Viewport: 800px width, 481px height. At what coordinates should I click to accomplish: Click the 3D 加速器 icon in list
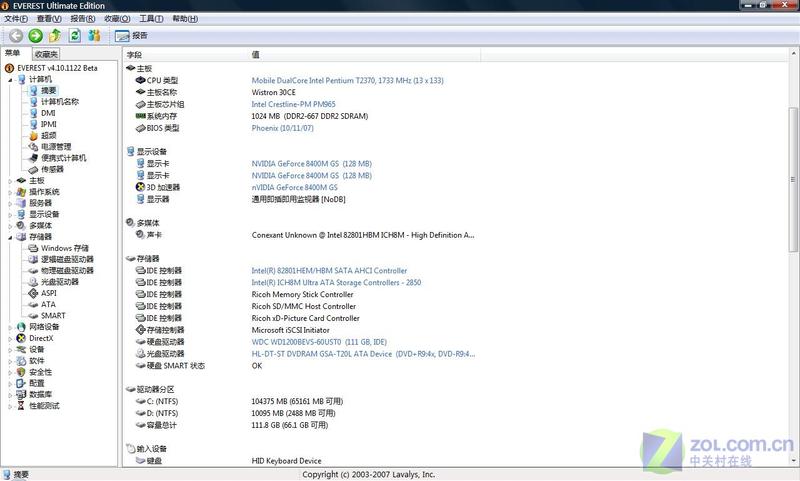pos(140,187)
